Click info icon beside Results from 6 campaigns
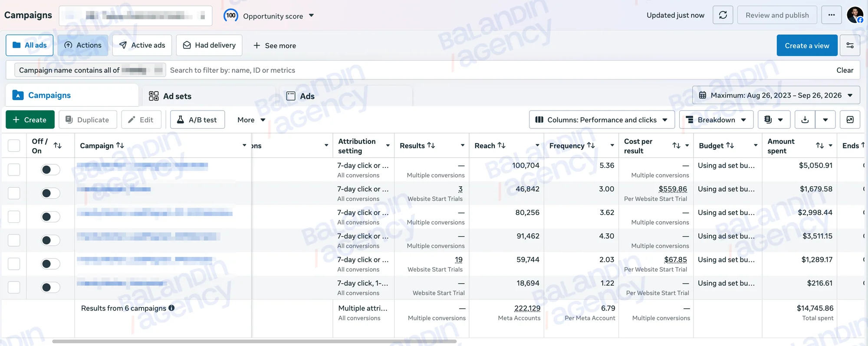The height and width of the screenshot is (346, 868). click(x=171, y=308)
